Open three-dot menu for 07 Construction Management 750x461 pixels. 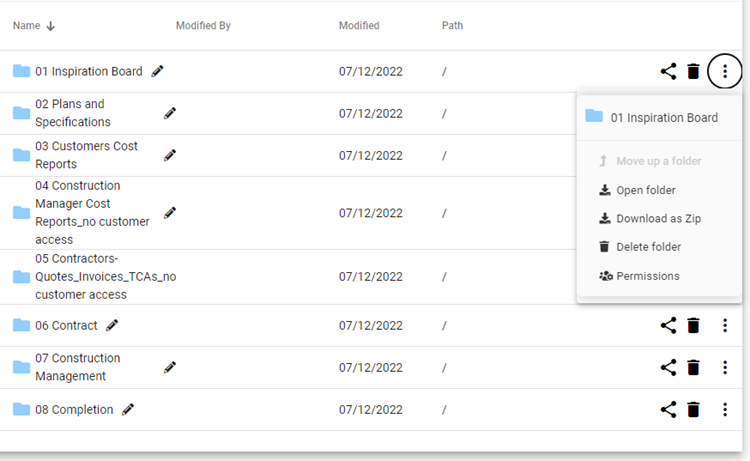point(724,367)
